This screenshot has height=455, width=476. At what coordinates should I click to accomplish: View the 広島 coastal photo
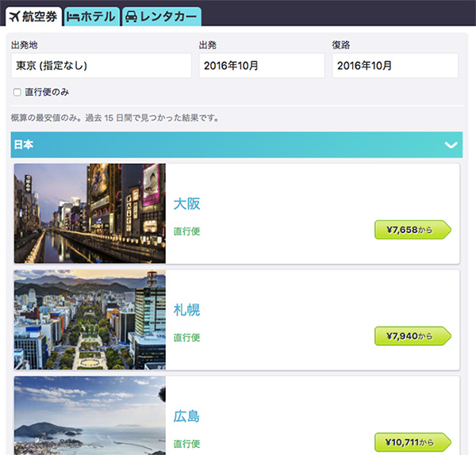90,416
